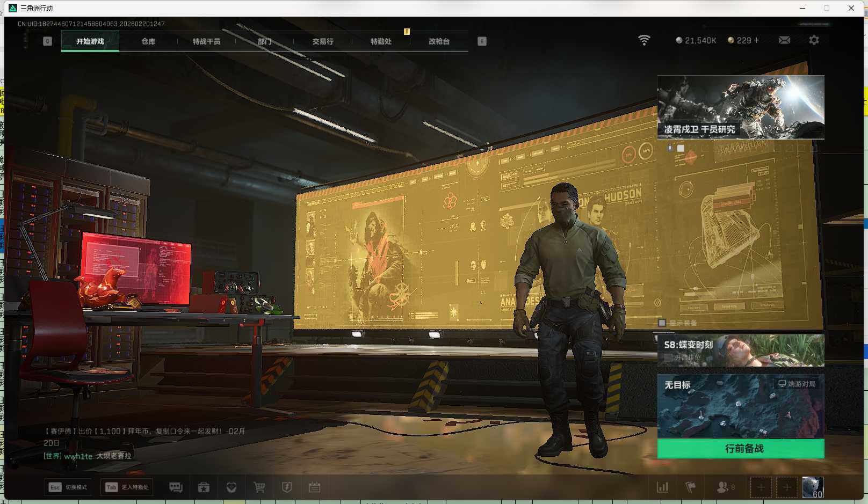The width and height of the screenshot is (868, 504).
Task: Click the Q key previous-tab icon
Action: 47,41
